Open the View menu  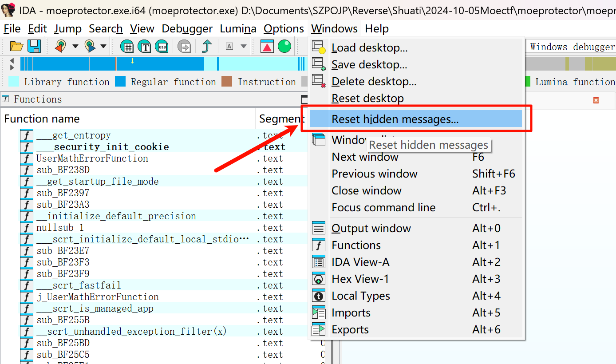(x=142, y=29)
